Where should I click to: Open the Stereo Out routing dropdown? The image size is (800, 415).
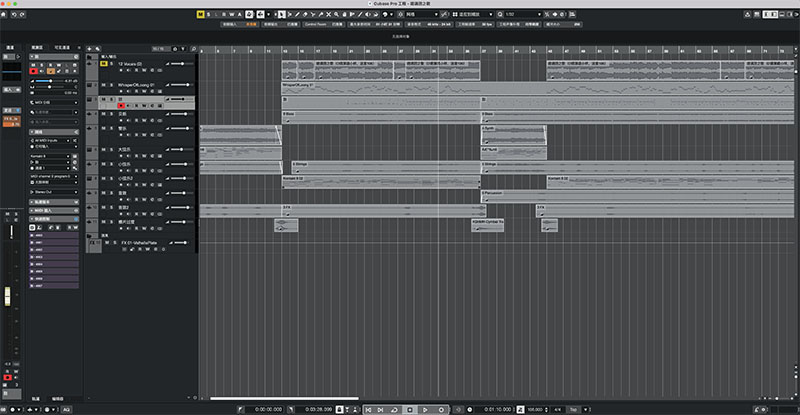click(54, 192)
